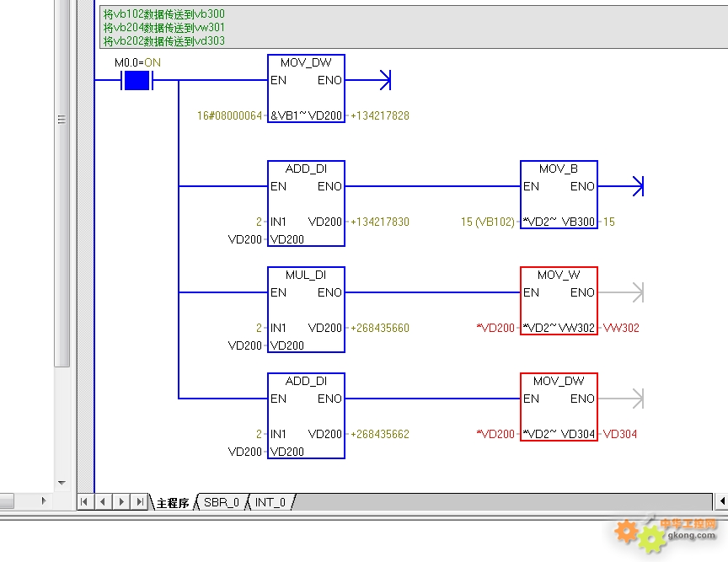Click the left-panel horizontal scroll right arrow
728x562 pixels.
(44, 500)
